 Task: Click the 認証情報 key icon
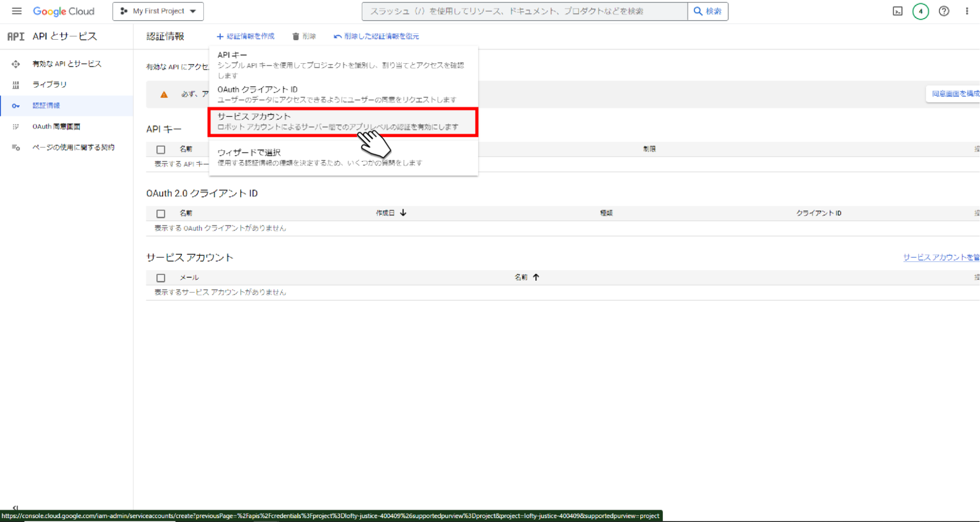pos(16,105)
